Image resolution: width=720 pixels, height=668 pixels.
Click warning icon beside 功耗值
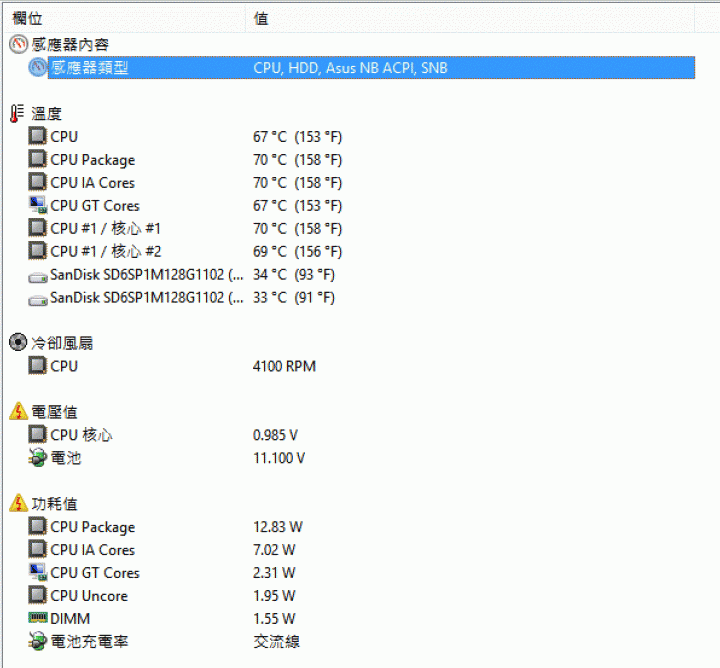[18, 503]
